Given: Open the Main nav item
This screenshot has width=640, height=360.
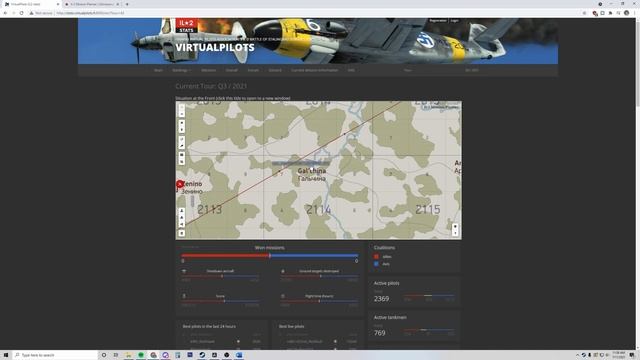Looking at the screenshot, I should (x=158, y=70).
